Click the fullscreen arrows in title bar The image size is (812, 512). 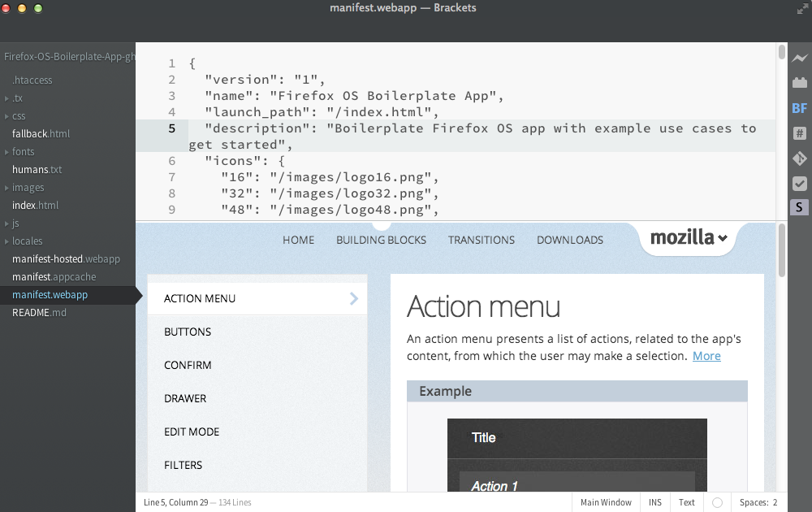click(x=802, y=8)
